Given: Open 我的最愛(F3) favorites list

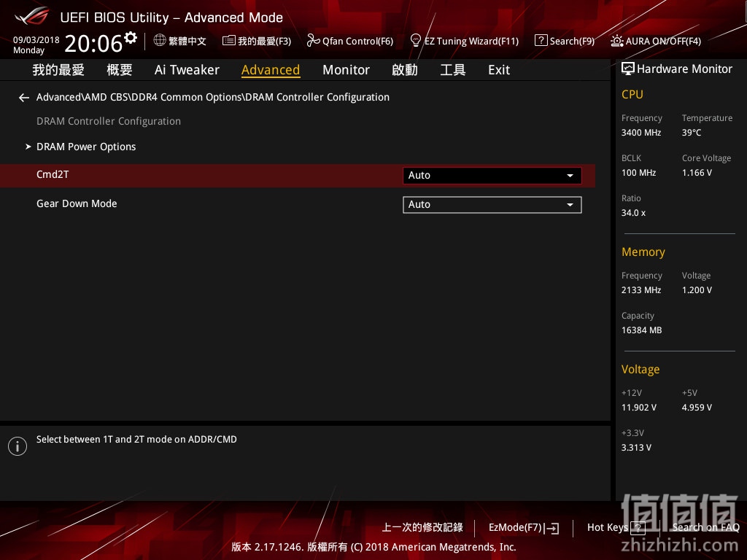Looking at the screenshot, I should pos(257,41).
